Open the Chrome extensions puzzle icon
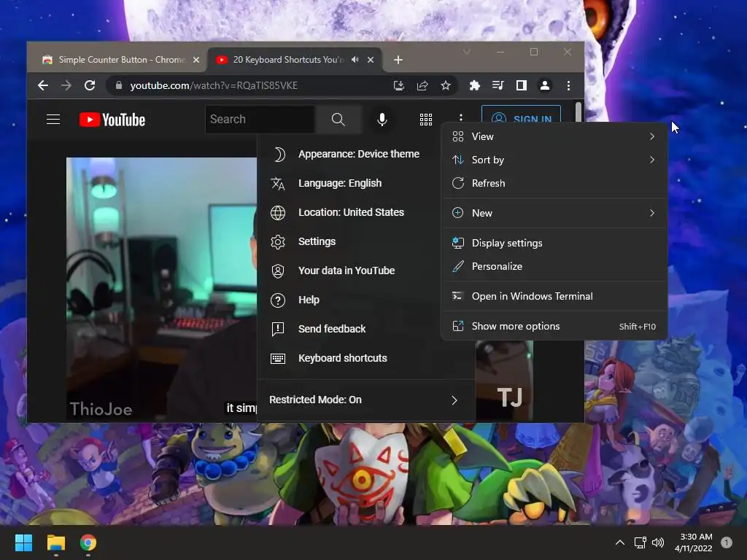Image resolution: width=747 pixels, height=560 pixels. [x=474, y=86]
